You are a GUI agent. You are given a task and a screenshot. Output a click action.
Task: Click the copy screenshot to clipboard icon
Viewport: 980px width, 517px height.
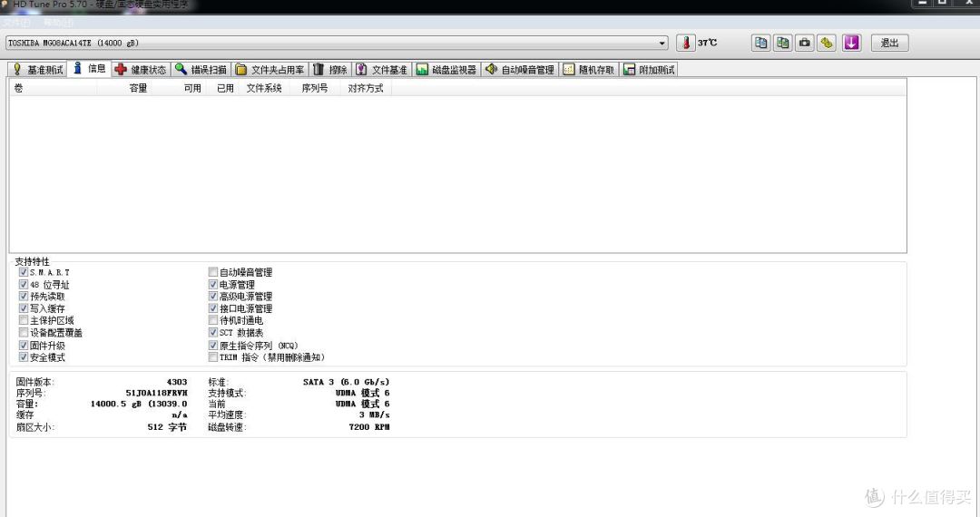[x=782, y=43]
